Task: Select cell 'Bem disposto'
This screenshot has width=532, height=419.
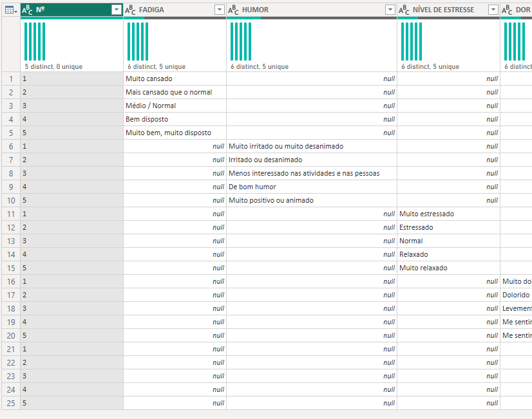Action: click(175, 119)
